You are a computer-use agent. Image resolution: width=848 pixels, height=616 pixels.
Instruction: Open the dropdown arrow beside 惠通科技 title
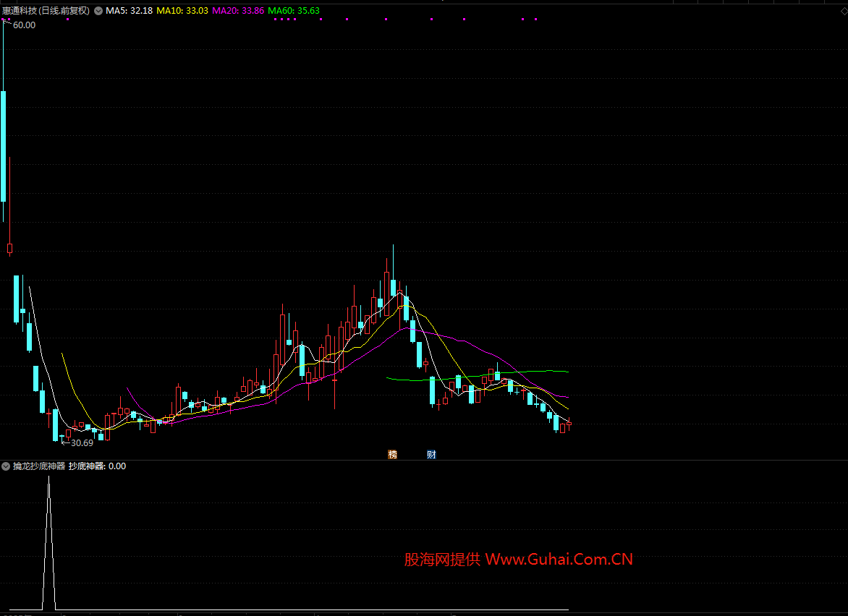(98, 11)
